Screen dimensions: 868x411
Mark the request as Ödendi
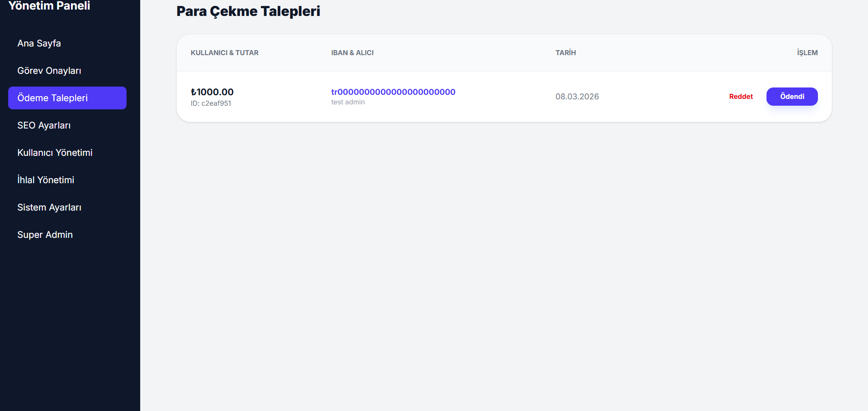pos(792,97)
